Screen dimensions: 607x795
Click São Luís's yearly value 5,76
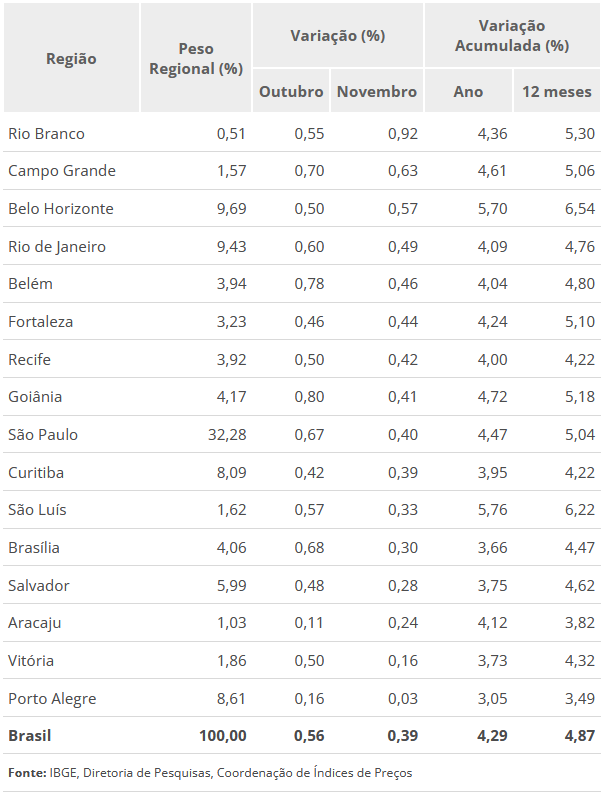pyautogui.click(x=491, y=509)
